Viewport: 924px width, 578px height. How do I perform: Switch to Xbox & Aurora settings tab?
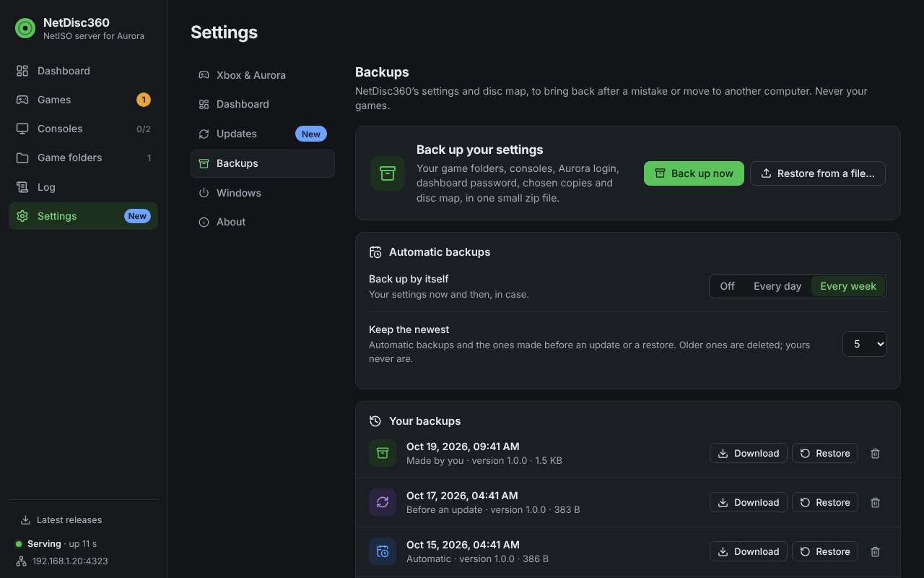click(263, 75)
